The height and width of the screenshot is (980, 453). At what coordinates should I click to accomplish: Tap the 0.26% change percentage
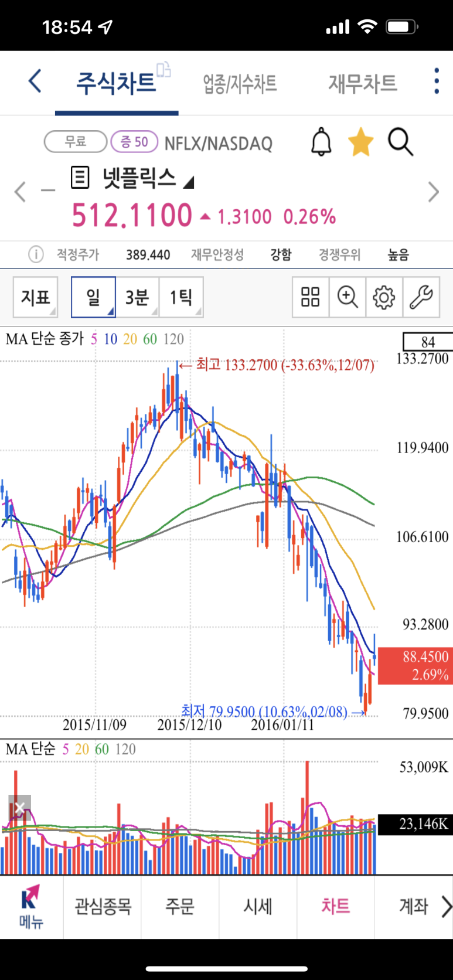click(310, 217)
